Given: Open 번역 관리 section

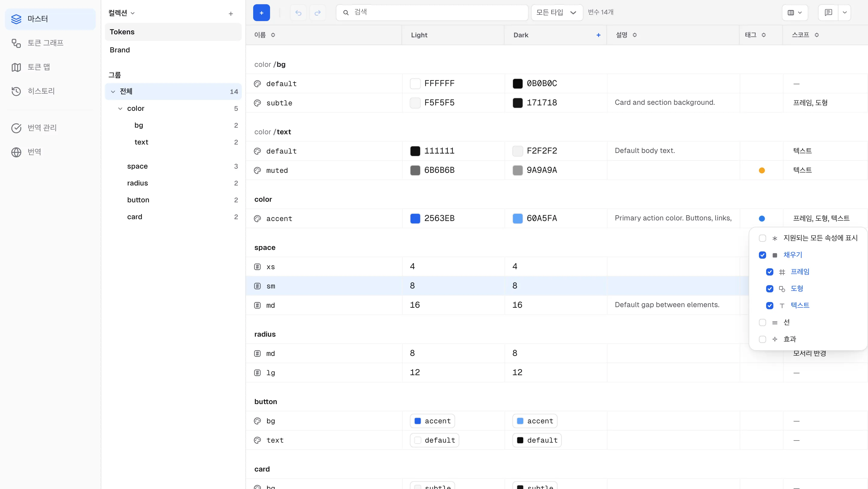Looking at the screenshot, I should pos(50,128).
